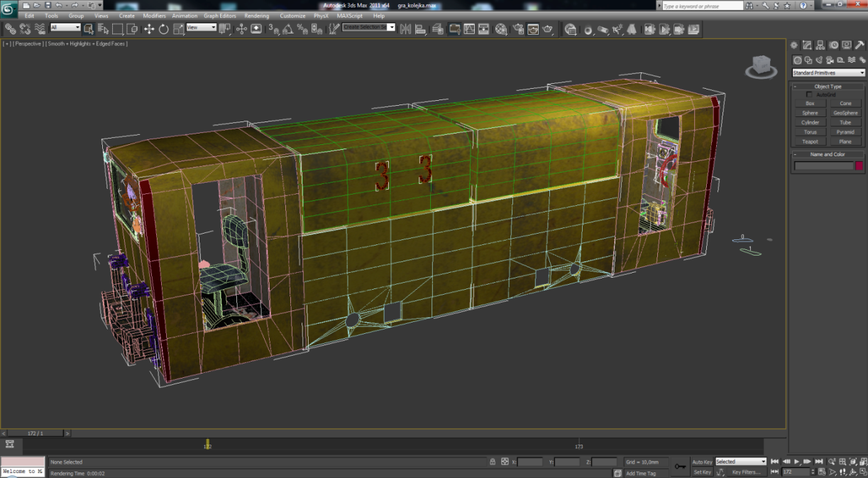Open the Edit menu

tap(29, 16)
